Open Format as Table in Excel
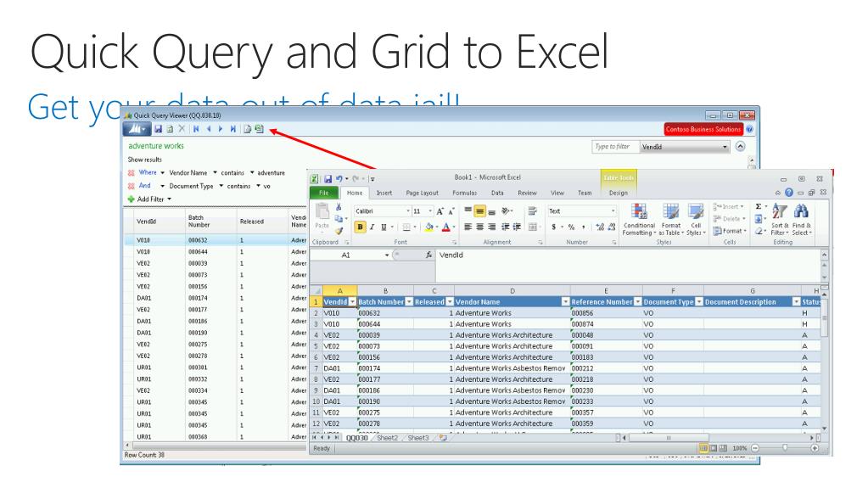Viewport: 868px width, 488px height. tap(670, 219)
